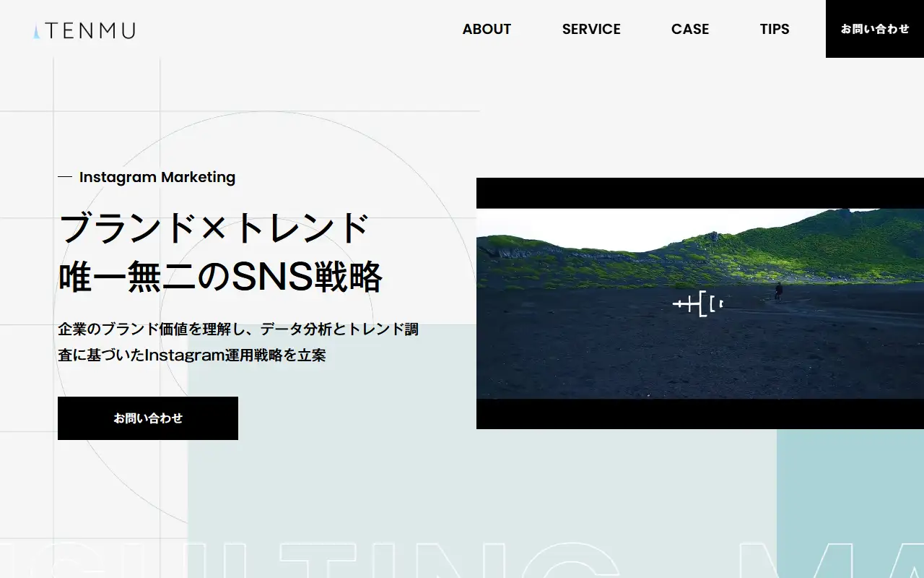Viewport: 924px width, 578px height.
Task: Open the ABOUT menu item
Action: click(x=487, y=29)
